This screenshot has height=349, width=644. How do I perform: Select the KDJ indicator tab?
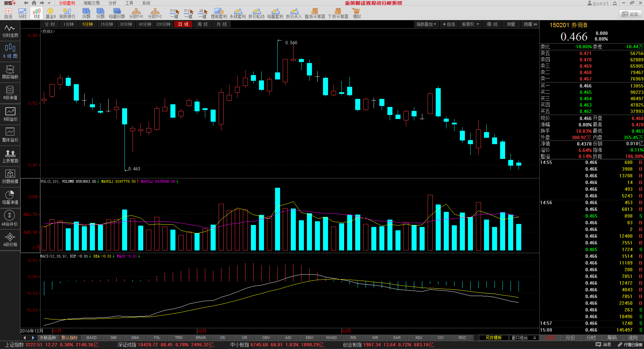(x=419, y=338)
